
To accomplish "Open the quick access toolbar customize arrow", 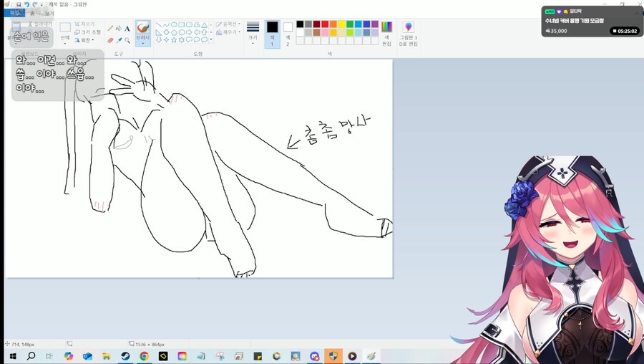I will [x=42, y=5].
